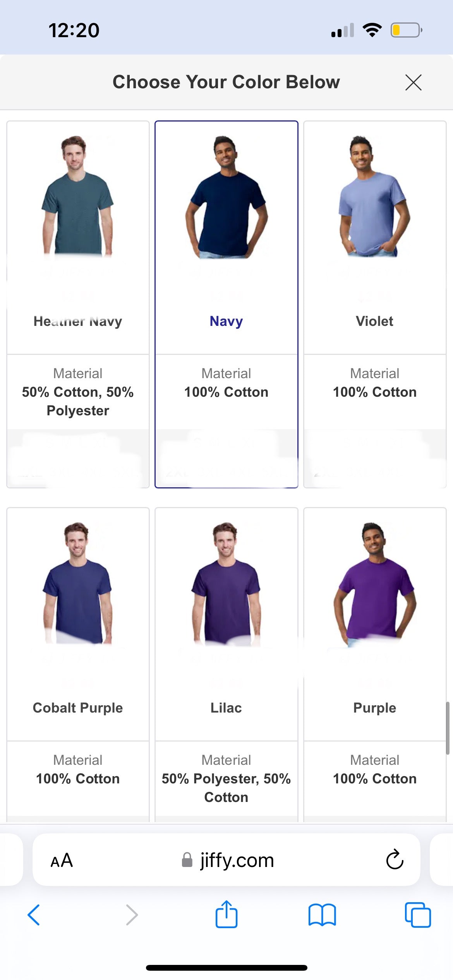
Task: Click the vertical scrollbar indicator
Action: 447,728
